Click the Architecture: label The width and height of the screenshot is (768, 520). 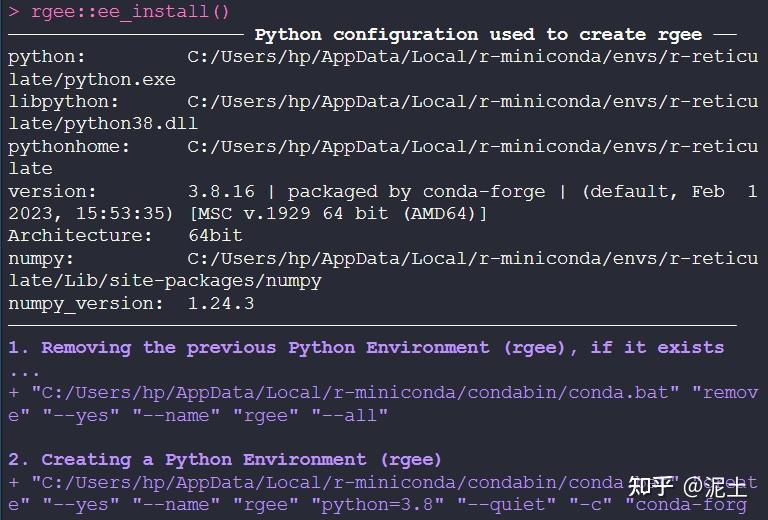pyautogui.click(x=80, y=236)
